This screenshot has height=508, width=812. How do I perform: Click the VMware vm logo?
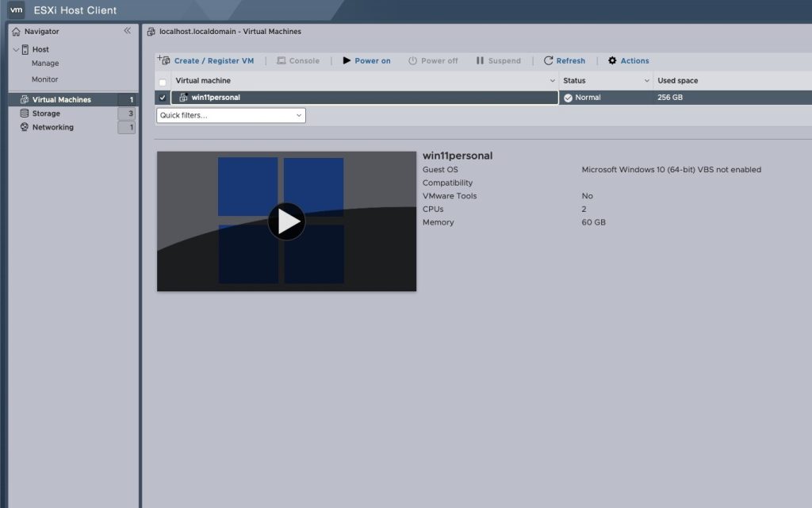click(x=16, y=10)
